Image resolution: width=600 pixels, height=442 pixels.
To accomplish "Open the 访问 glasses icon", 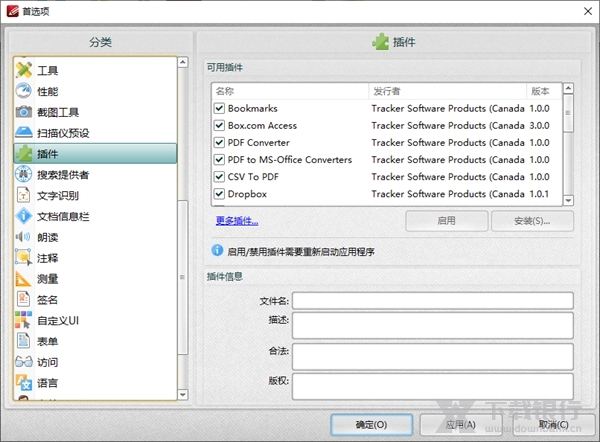I will coord(24,361).
